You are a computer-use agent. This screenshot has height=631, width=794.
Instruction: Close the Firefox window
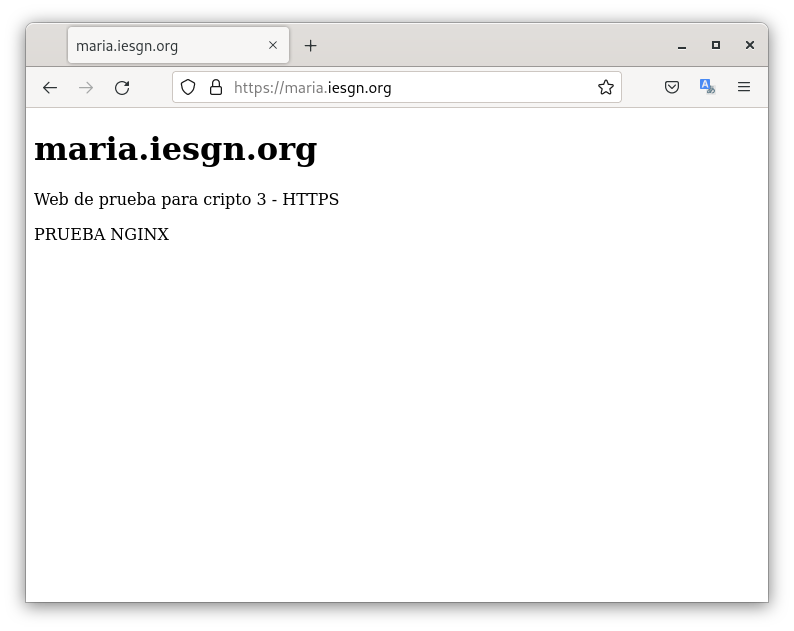(750, 45)
